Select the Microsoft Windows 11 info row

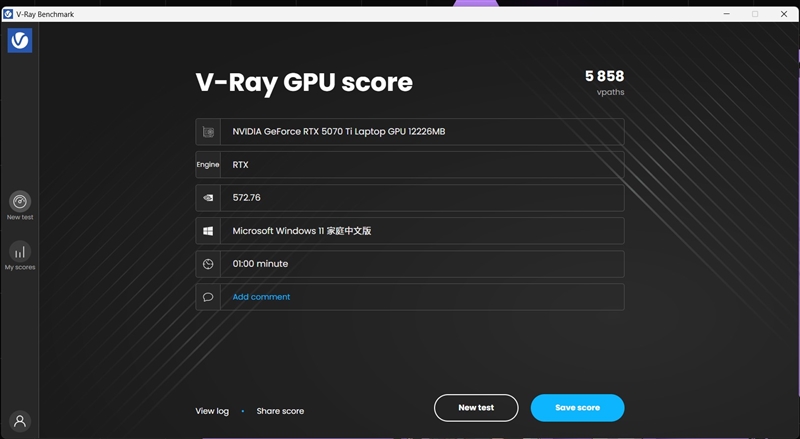pos(410,231)
